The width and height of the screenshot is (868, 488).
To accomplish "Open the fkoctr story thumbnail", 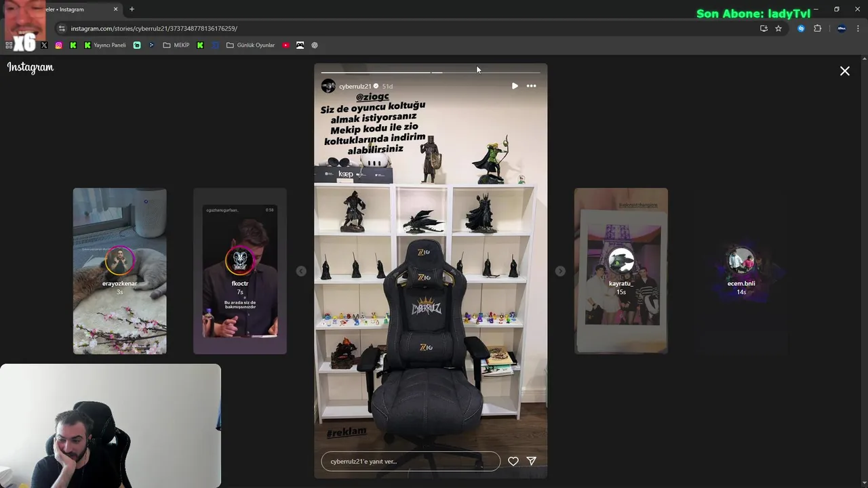I will point(240,271).
